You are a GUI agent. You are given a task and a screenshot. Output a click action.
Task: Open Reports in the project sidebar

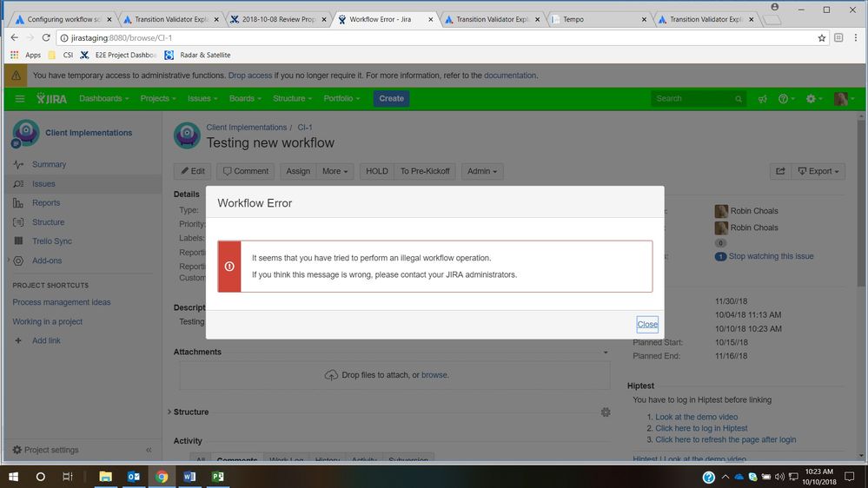(46, 203)
